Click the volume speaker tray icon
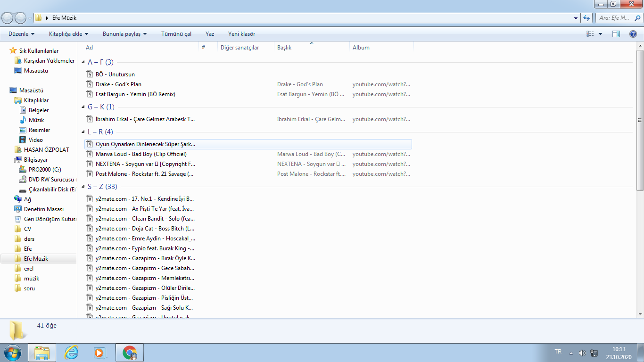The height and width of the screenshot is (362, 644). pos(582,353)
